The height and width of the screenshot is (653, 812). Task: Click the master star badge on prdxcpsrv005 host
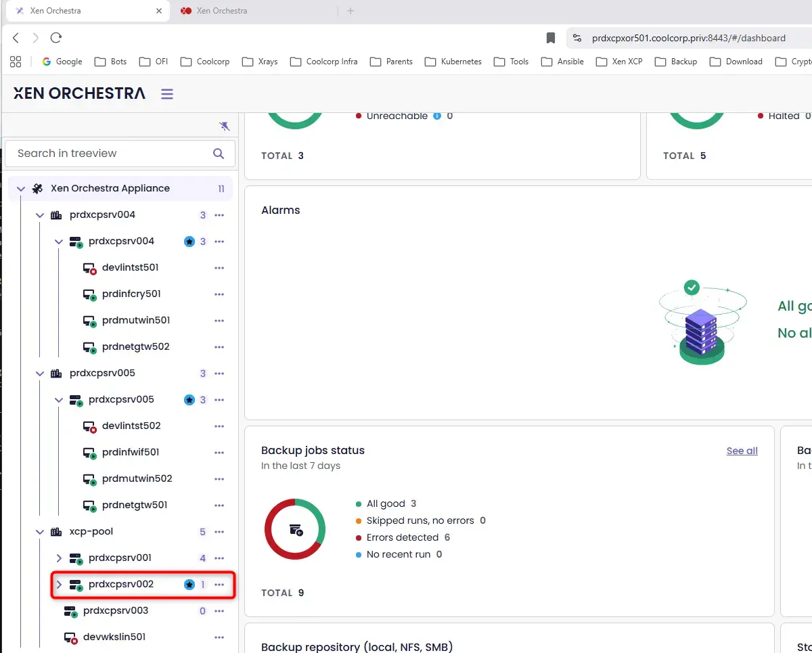click(189, 400)
